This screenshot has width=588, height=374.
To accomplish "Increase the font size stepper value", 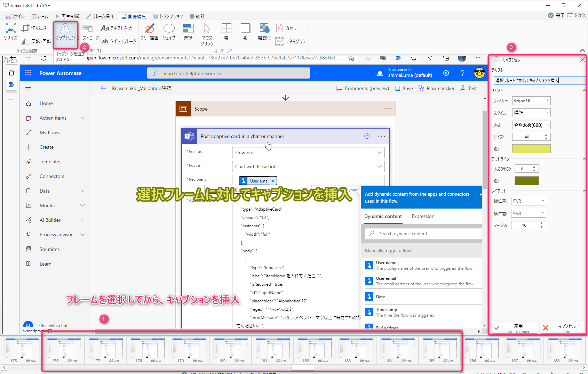I will (546, 135).
